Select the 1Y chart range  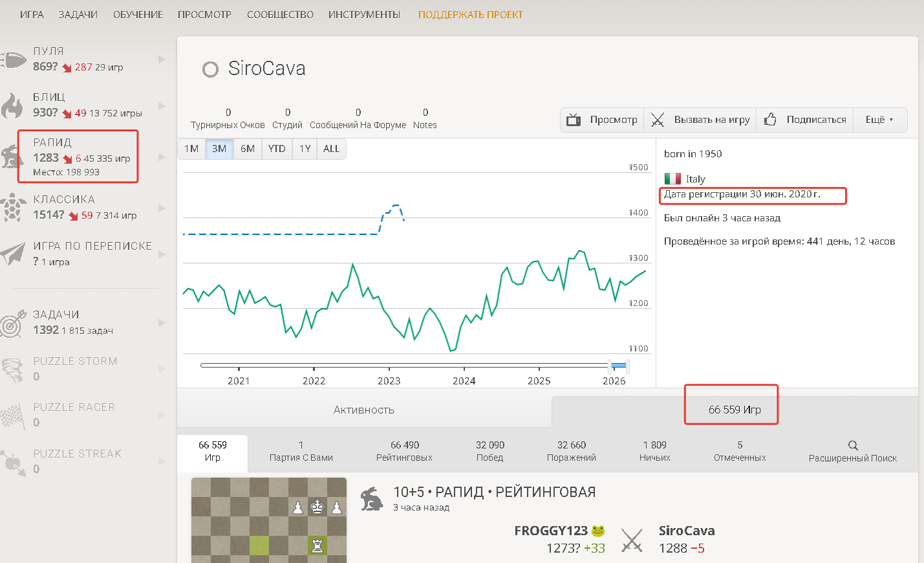tap(305, 149)
